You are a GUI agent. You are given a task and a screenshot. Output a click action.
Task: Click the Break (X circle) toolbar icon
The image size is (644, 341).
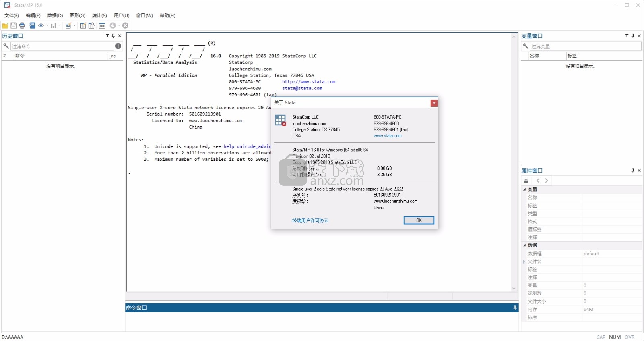click(126, 25)
